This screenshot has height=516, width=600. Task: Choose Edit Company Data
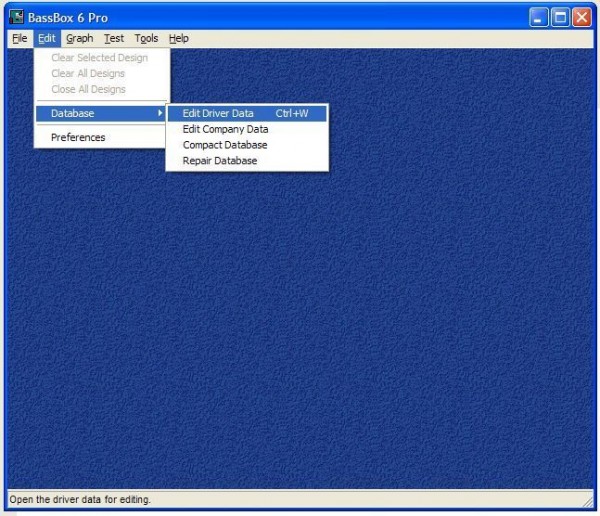[x=225, y=129]
